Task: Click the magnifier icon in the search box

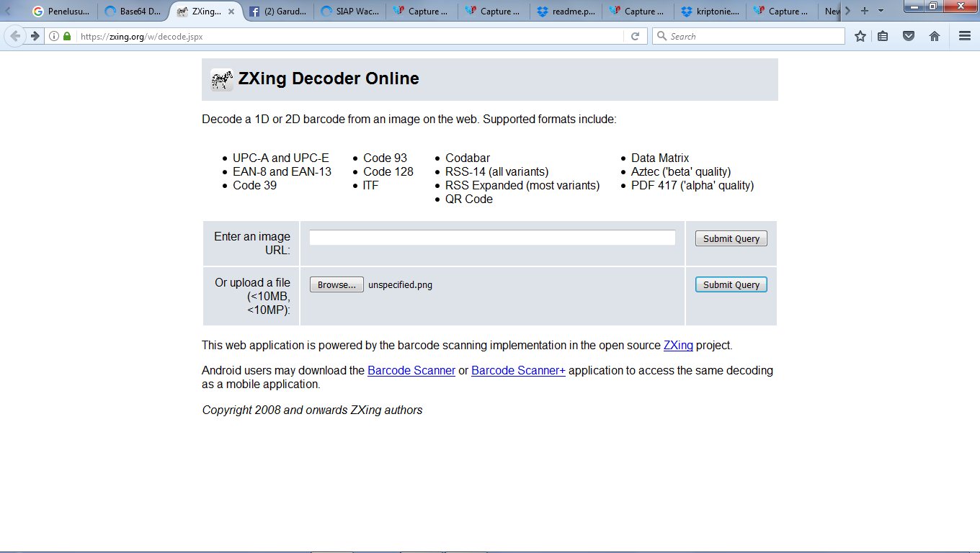Action: click(661, 36)
